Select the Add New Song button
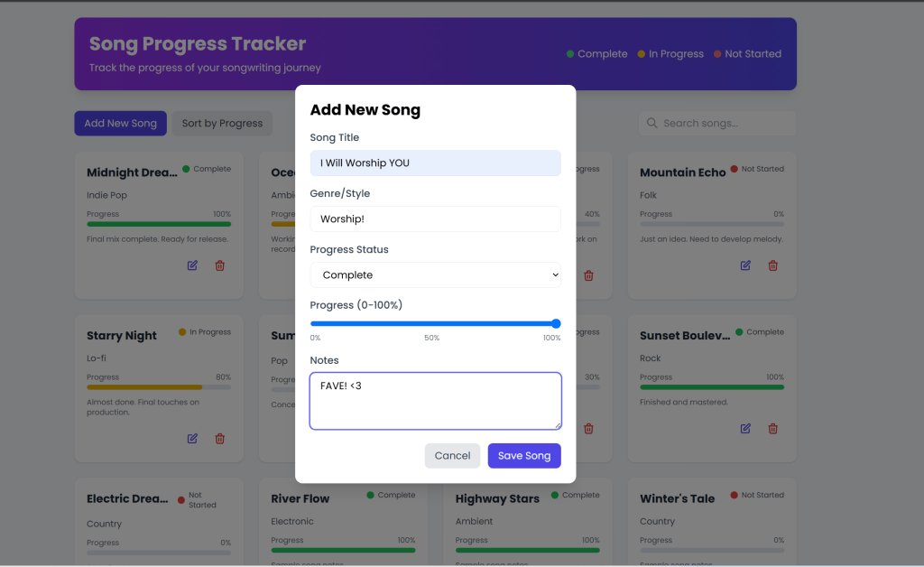The width and height of the screenshot is (924, 567). 120,123
